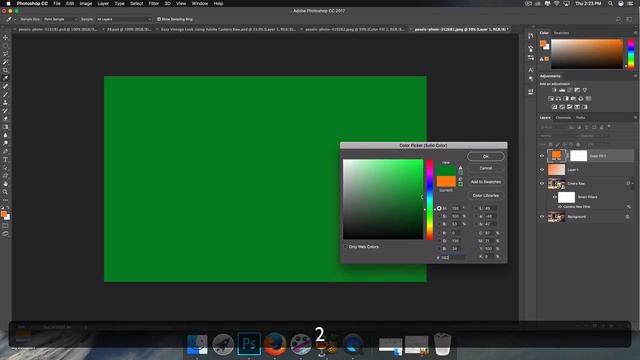Click the vertical hue slider in Color Picker
The width and height of the screenshot is (640, 360).
[x=430, y=200]
